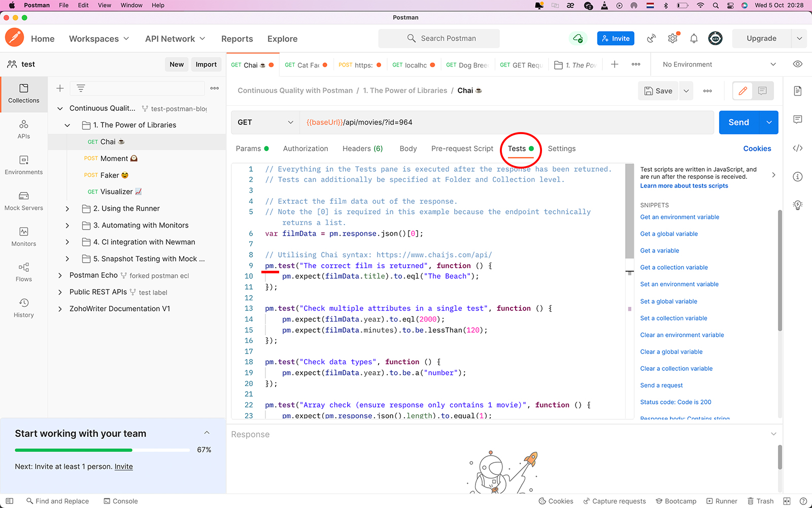Open the Save options dropdown arrow
The width and height of the screenshot is (812, 508).
point(686,91)
